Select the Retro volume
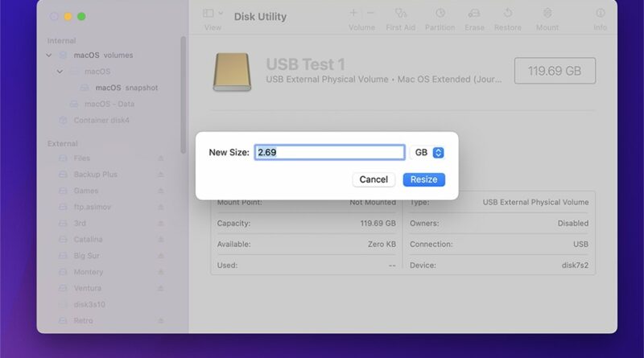This screenshot has width=644, height=358. coord(83,321)
